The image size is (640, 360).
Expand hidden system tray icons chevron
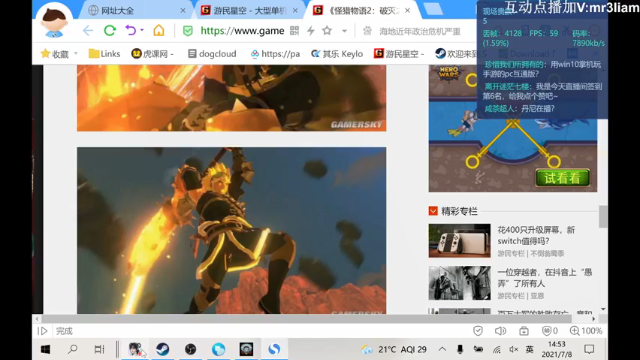(x=442, y=349)
